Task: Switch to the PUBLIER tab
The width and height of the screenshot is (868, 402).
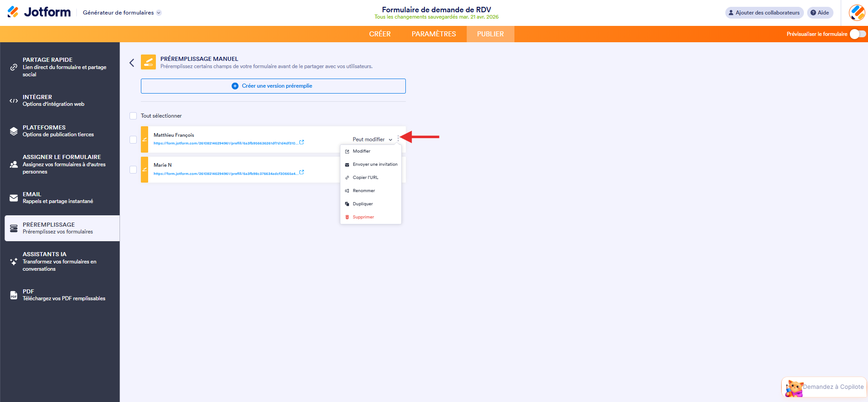Action: coord(490,34)
